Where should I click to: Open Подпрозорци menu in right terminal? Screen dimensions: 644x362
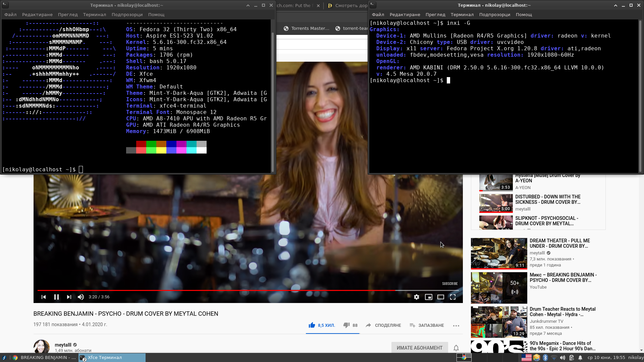click(x=494, y=15)
